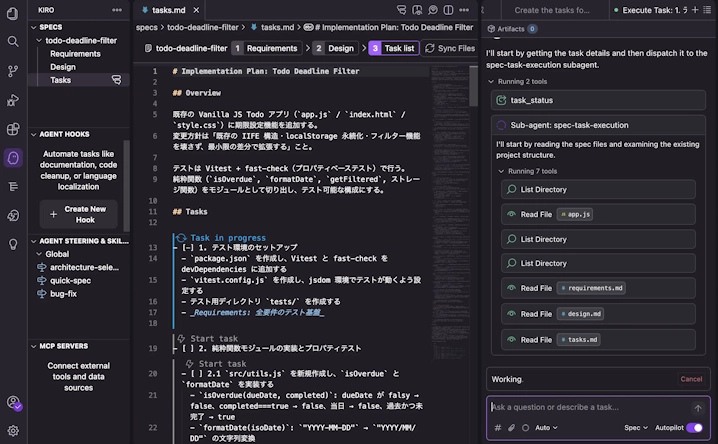This screenshot has height=444, width=718.
Task: Toggle the Autopilot switch off
Action: tap(694, 428)
